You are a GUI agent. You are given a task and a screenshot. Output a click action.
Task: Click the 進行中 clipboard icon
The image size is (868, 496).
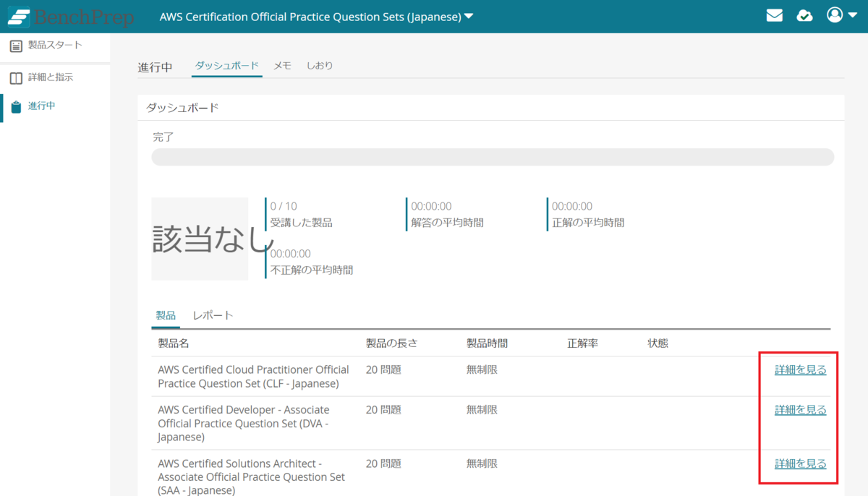pyautogui.click(x=16, y=107)
